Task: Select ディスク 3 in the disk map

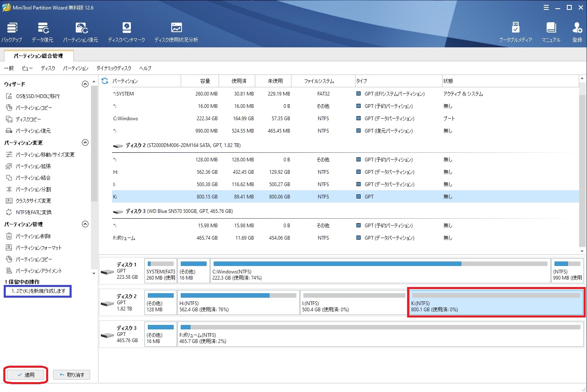Action: 122,334
